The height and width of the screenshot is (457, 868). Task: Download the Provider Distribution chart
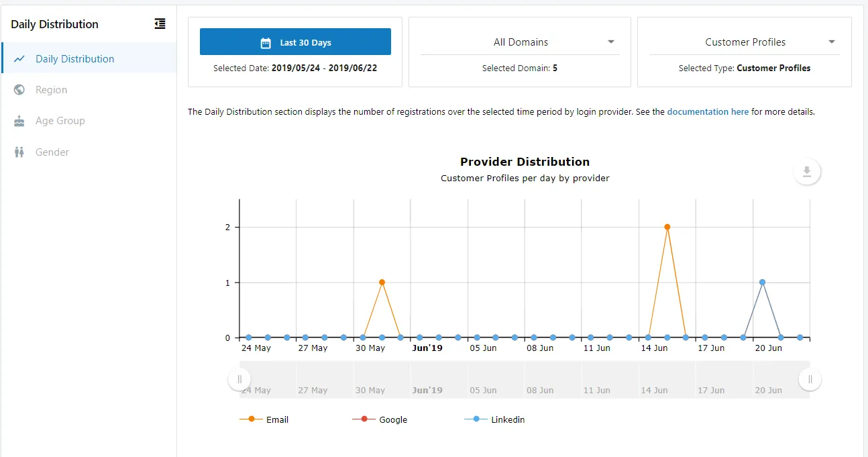click(807, 172)
